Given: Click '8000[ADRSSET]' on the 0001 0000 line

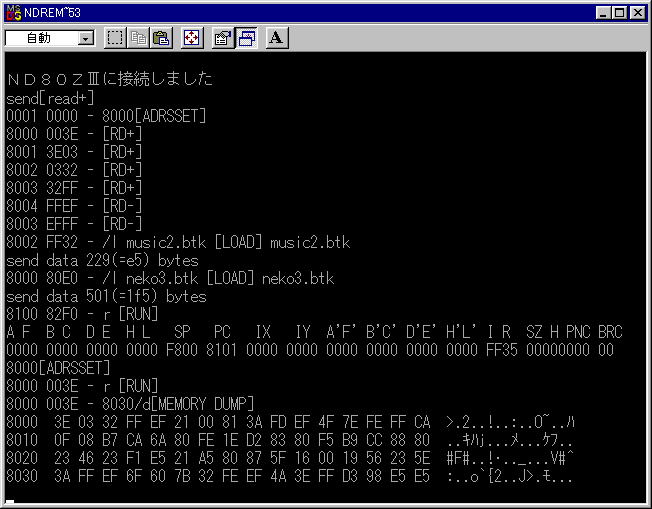Looking at the screenshot, I should 154,116.
